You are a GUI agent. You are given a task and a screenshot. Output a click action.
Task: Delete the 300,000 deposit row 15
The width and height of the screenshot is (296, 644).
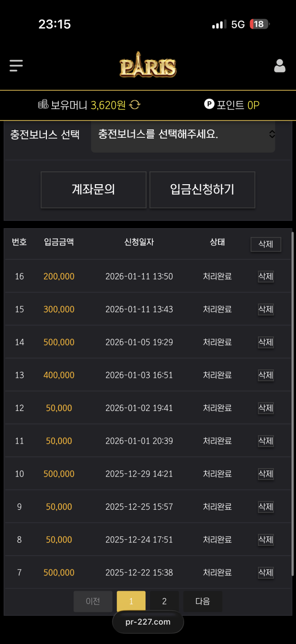point(265,309)
